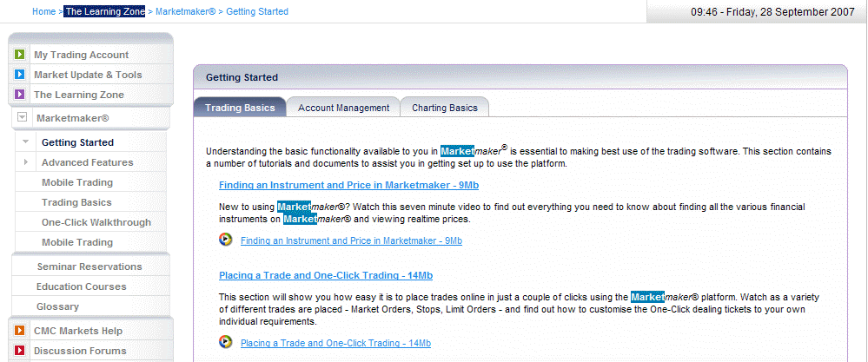Image resolution: width=868 pixels, height=362 pixels.
Task: Click the Getting Started panel header
Action: [520, 77]
